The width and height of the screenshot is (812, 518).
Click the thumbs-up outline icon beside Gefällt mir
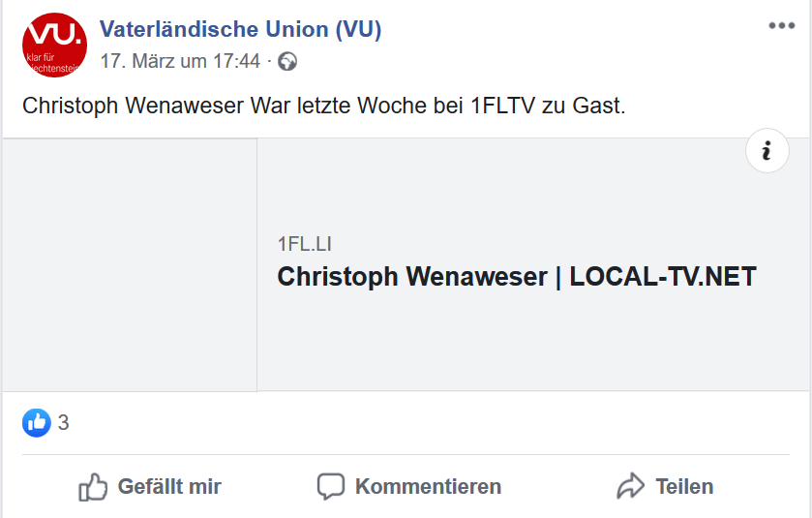pyautogui.click(x=93, y=486)
